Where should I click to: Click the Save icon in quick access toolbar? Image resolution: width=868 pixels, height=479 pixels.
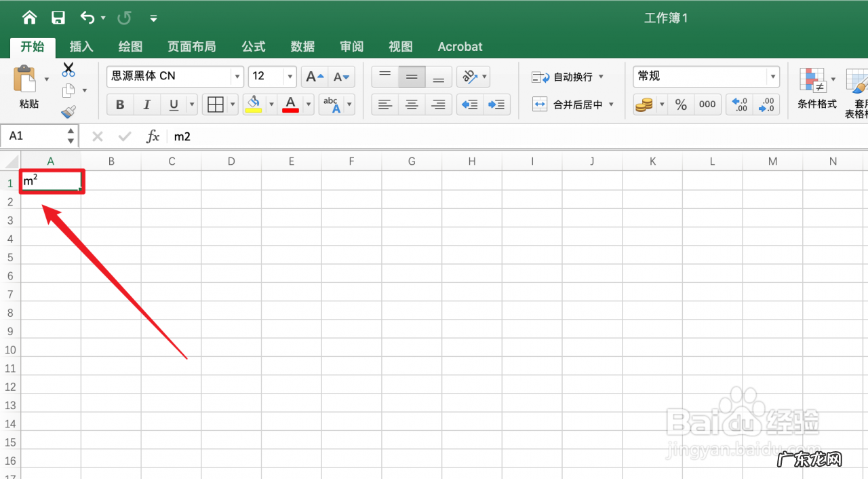click(58, 18)
